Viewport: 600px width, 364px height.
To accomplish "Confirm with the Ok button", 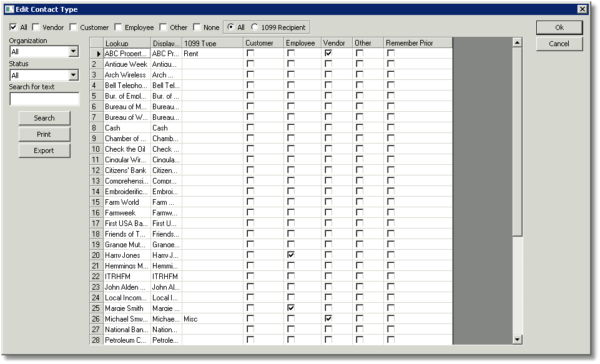I will (559, 27).
